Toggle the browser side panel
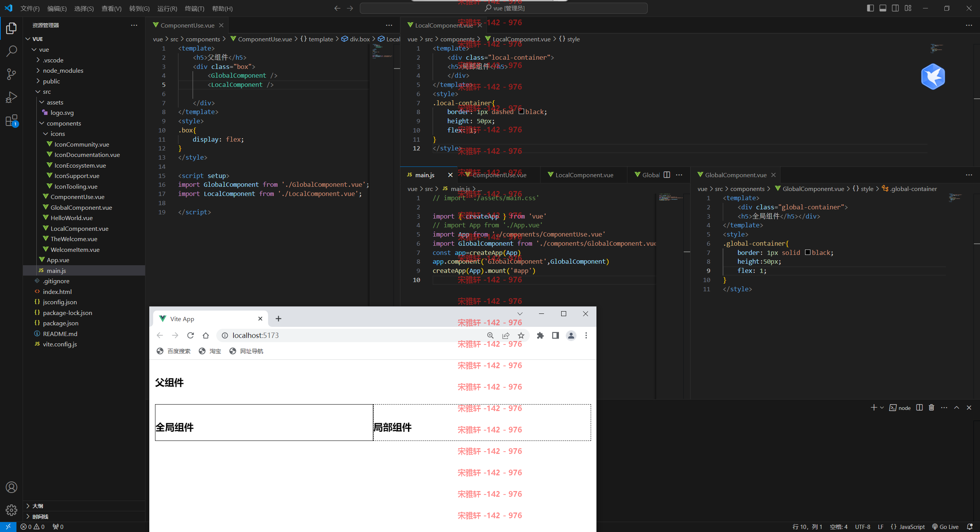Image resolution: width=980 pixels, height=532 pixels. [555, 335]
